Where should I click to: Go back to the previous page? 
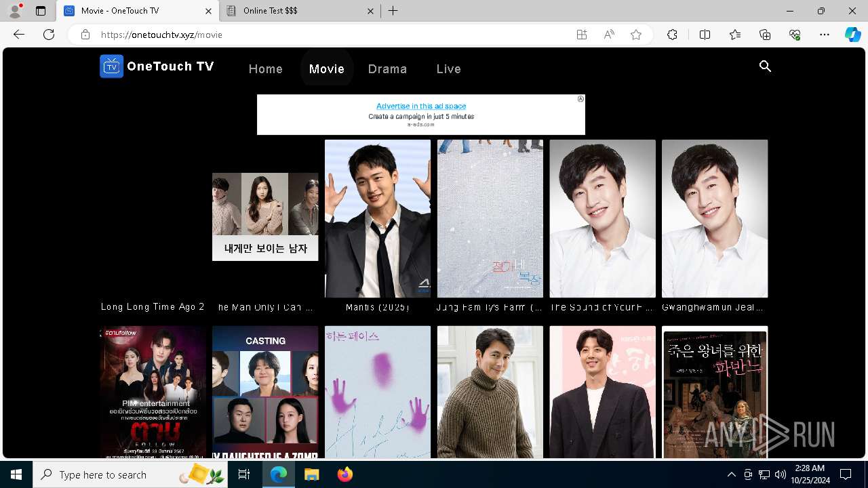pyautogui.click(x=19, y=35)
